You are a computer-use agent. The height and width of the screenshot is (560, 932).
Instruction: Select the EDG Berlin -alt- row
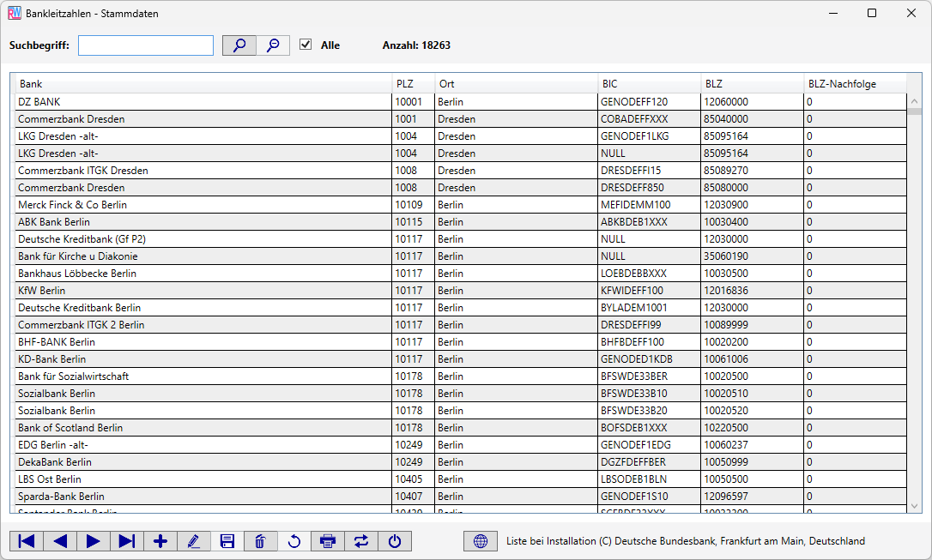[461, 445]
